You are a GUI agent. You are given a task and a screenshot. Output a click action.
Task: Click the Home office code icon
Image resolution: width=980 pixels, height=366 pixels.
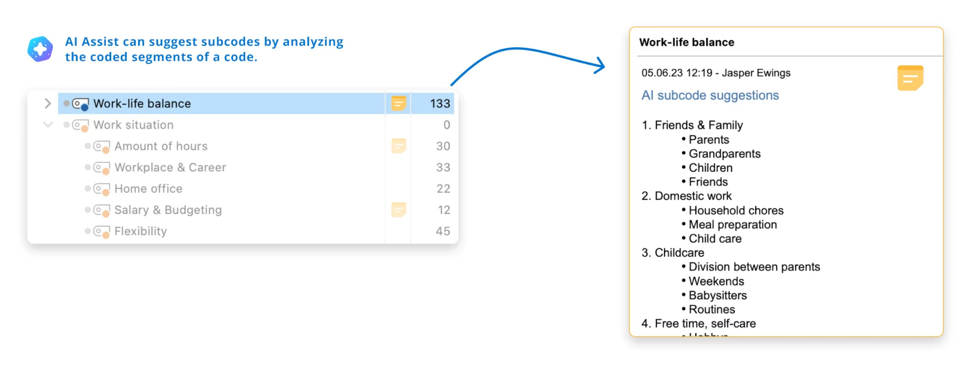[101, 189]
